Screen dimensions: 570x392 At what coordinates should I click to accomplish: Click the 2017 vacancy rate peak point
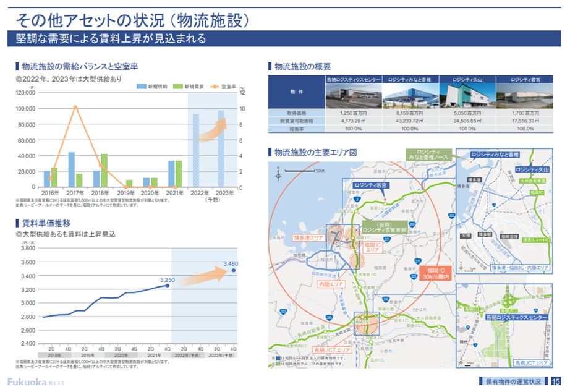(x=75, y=107)
